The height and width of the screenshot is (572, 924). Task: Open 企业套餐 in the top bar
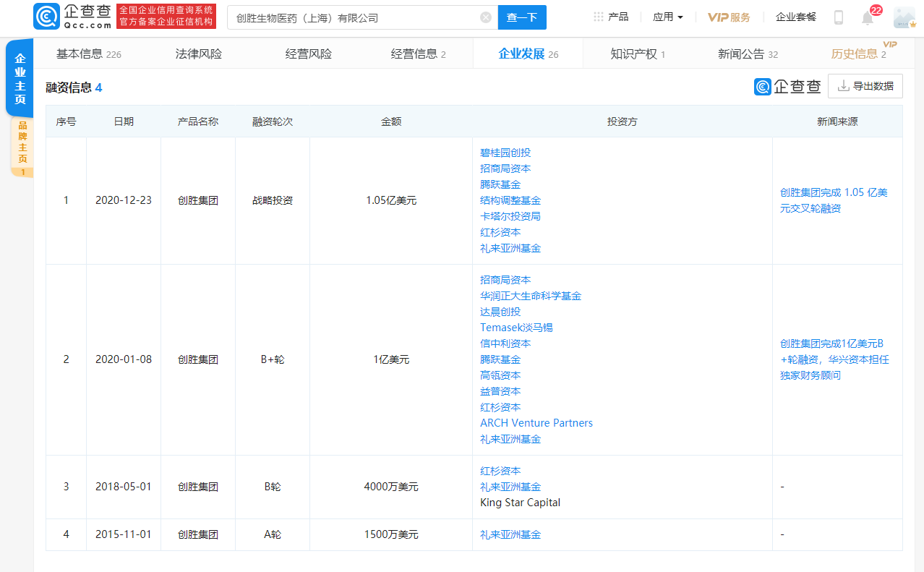point(796,17)
